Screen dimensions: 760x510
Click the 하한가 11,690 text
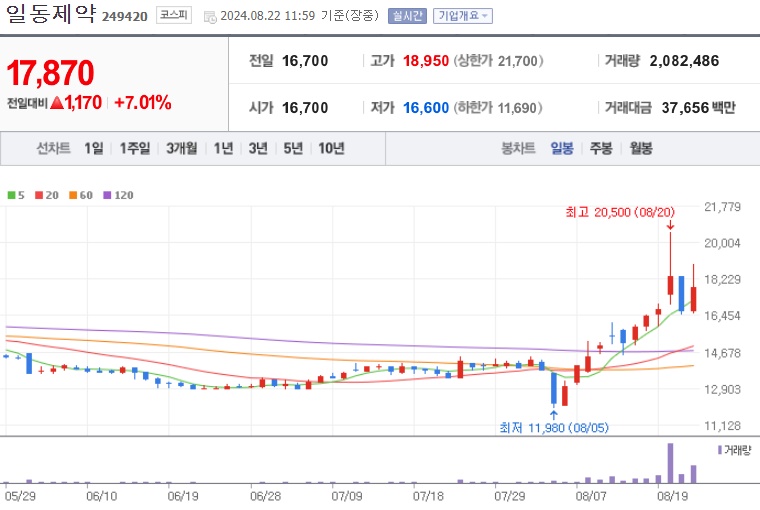(498, 108)
